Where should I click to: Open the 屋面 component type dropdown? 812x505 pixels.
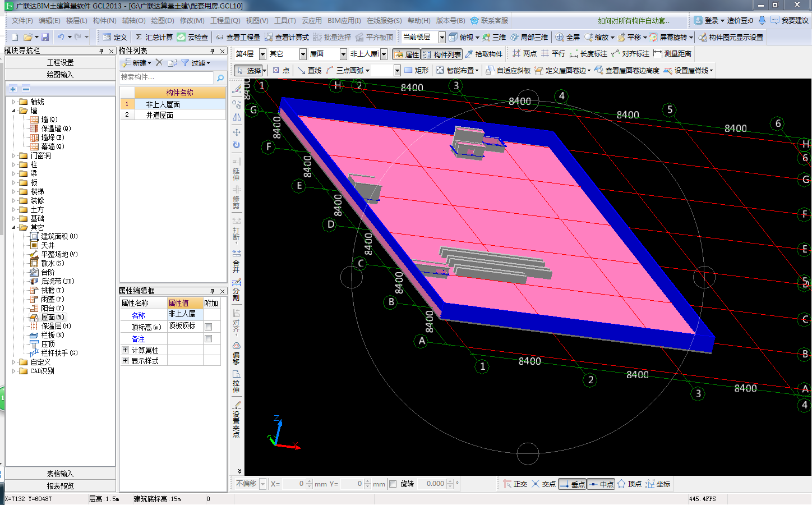(x=343, y=54)
